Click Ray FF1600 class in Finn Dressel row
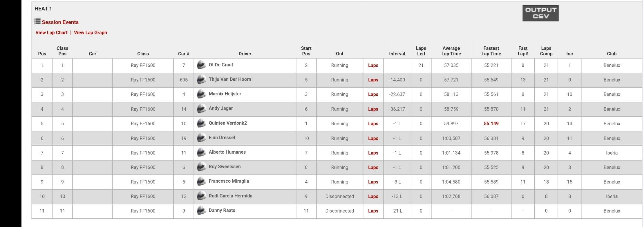This screenshot has width=644, height=227. coord(143,139)
